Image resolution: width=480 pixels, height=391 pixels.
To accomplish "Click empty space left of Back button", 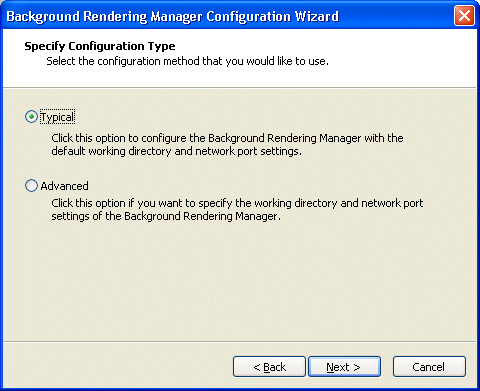I will [x=117, y=367].
